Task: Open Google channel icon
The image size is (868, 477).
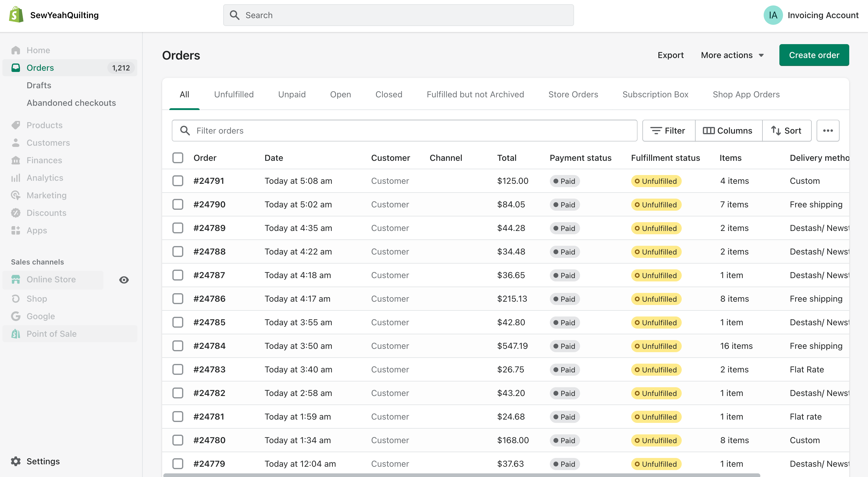Action: click(x=16, y=316)
